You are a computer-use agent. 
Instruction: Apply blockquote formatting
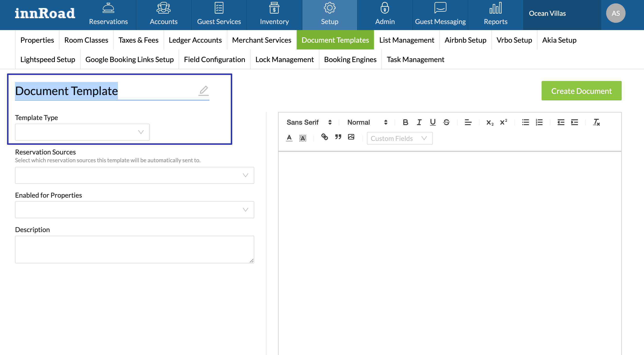[x=338, y=137]
